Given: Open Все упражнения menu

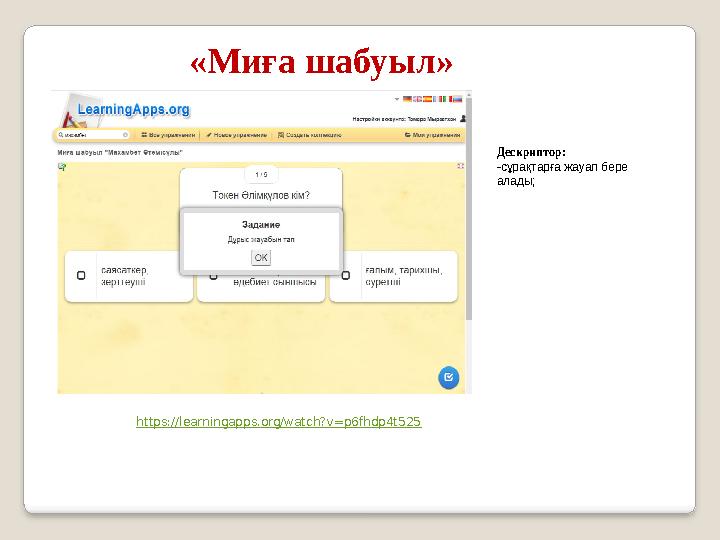Looking at the screenshot, I should click(x=168, y=135).
